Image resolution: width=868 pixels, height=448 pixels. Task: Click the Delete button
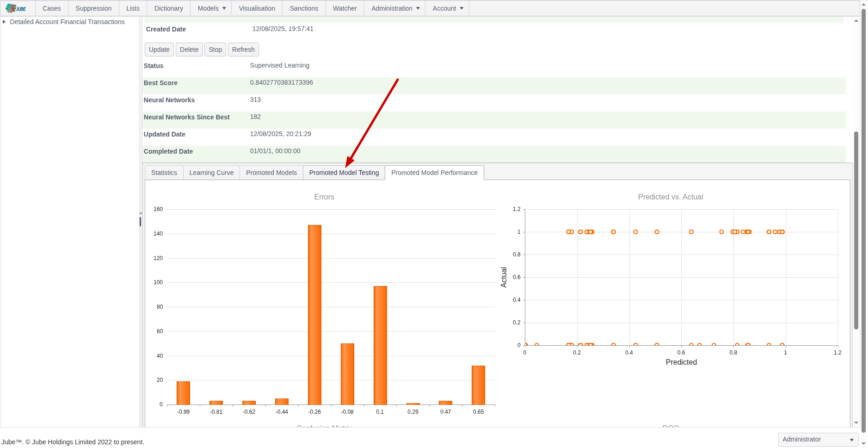(189, 50)
